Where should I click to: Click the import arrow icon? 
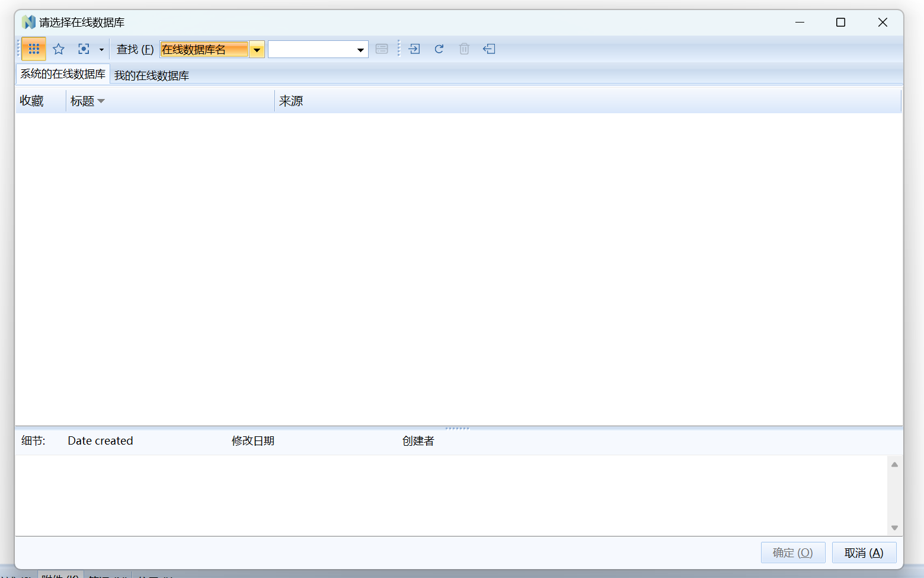(x=414, y=49)
